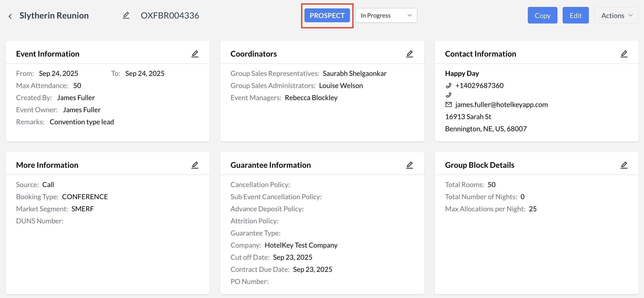Screen dimensions: 644x298
Task: Click the chevron in In Progress selector
Action: (x=409, y=16)
